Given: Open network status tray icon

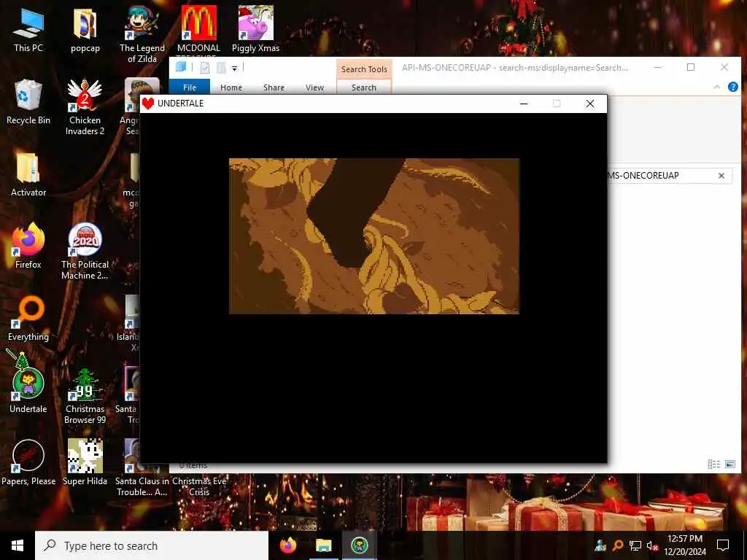Looking at the screenshot, I should (635, 545).
